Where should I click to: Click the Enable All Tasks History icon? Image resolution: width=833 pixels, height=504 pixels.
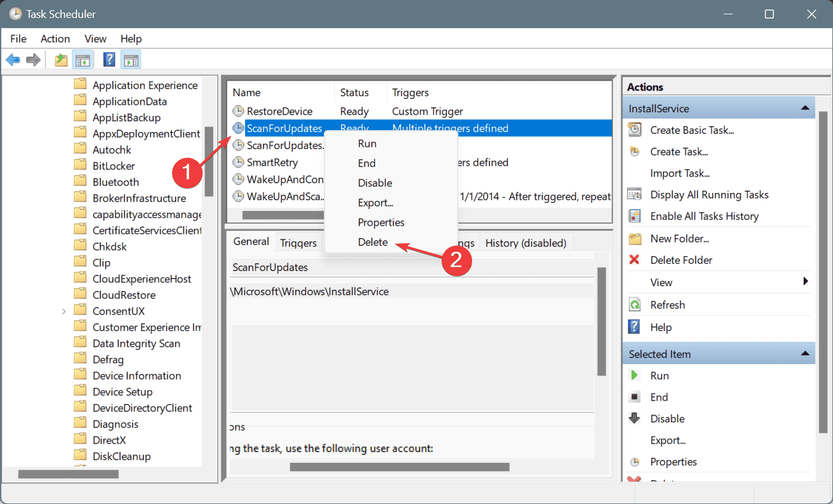click(x=635, y=216)
